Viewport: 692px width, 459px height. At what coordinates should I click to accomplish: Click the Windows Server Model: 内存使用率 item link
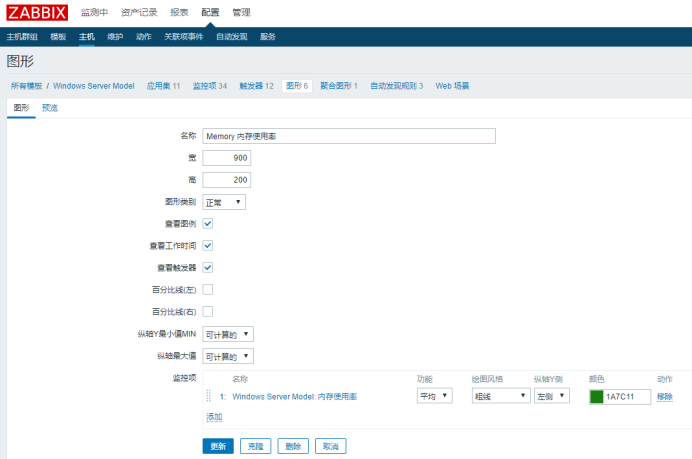point(294,396)
